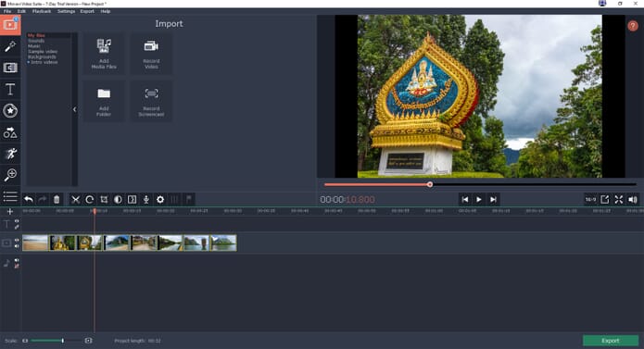Unmute the audio track red speaker icon
The width and height of the screenshot is (644, 349).
pyautogui.click(x=17, y=267)
